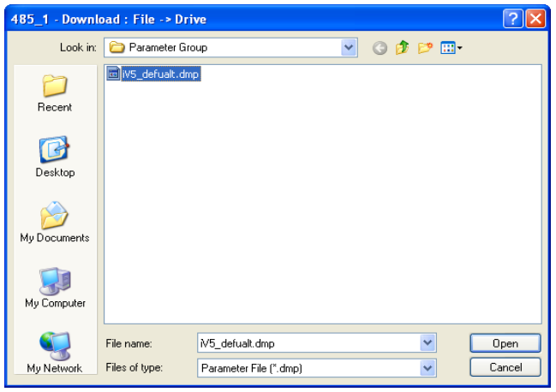Image resolution: width=556 pixels, height=392 pixels.
Task: Select the iV5_defualt.dmp file in the list
Action: tap(160, 74)
